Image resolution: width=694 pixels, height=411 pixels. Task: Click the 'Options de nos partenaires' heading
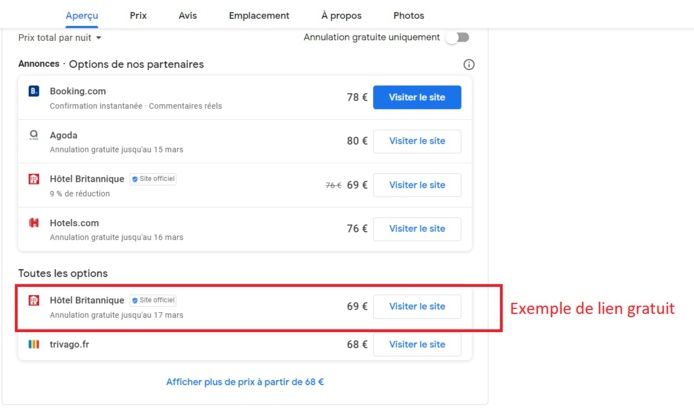coord(136,65)
